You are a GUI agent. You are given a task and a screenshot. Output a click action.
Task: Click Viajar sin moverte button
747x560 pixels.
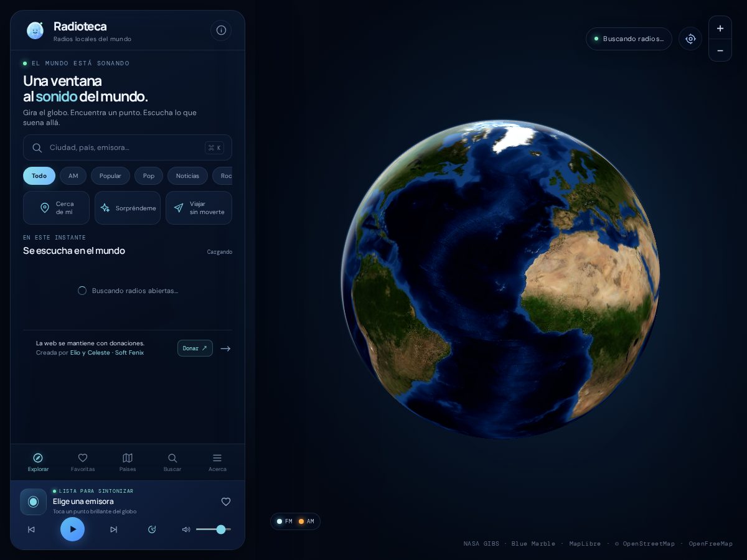pyautogui.click(x=199, y=208)
